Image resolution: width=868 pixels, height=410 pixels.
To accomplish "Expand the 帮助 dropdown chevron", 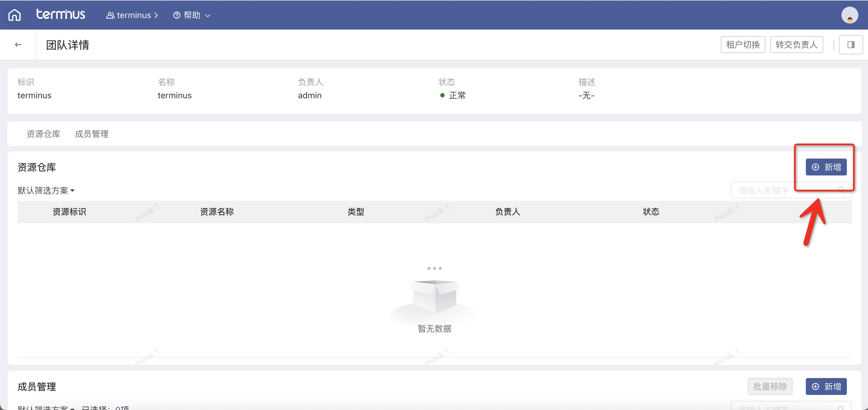I will pos(208,15).
